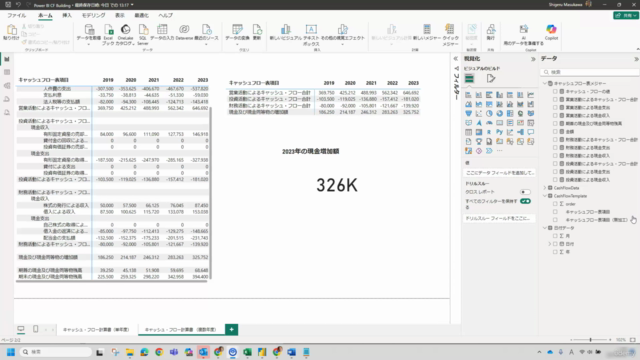Choose the R script visual icon
640x360 pixels.
coord(489,132)
